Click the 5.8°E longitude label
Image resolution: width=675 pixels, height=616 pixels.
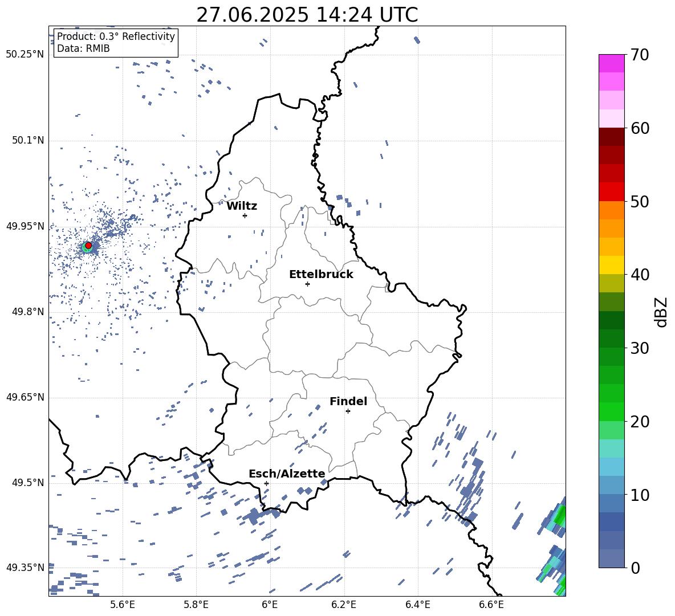196,605
